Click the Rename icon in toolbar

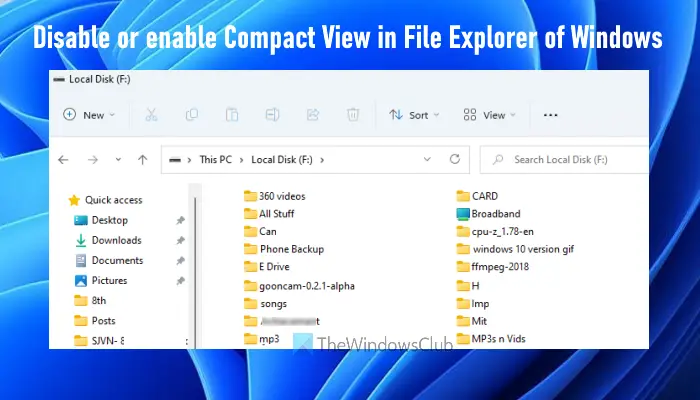(x=272, y=115)
